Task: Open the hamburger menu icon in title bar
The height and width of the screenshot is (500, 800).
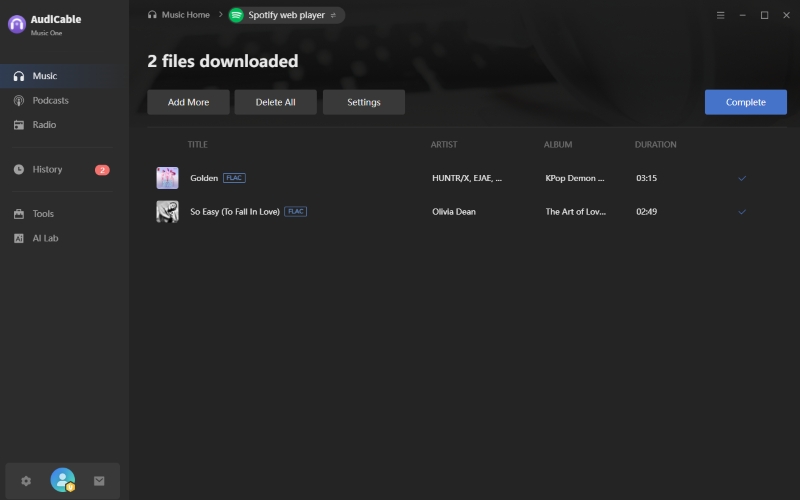Action: click(720, 15)
